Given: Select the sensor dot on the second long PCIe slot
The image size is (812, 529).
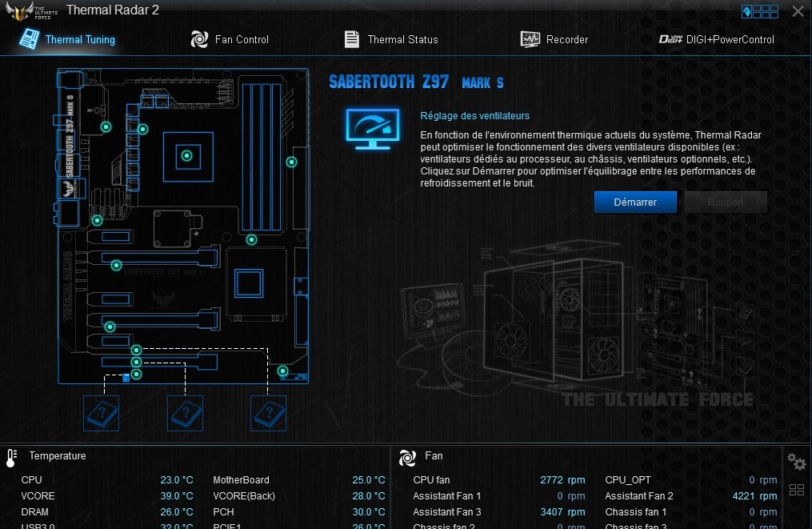Looking at the screenshot, I should point(110,327).
